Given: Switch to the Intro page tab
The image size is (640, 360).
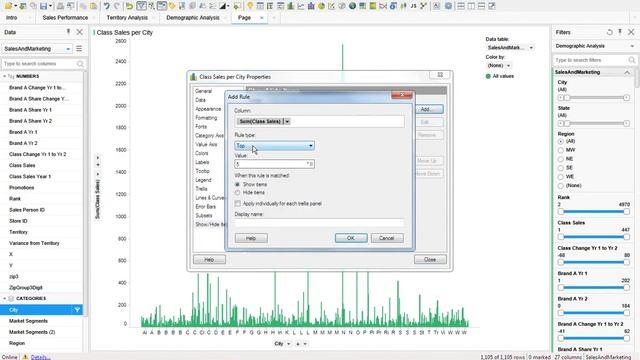Looking at the screenshot, I should coord(12,18).
